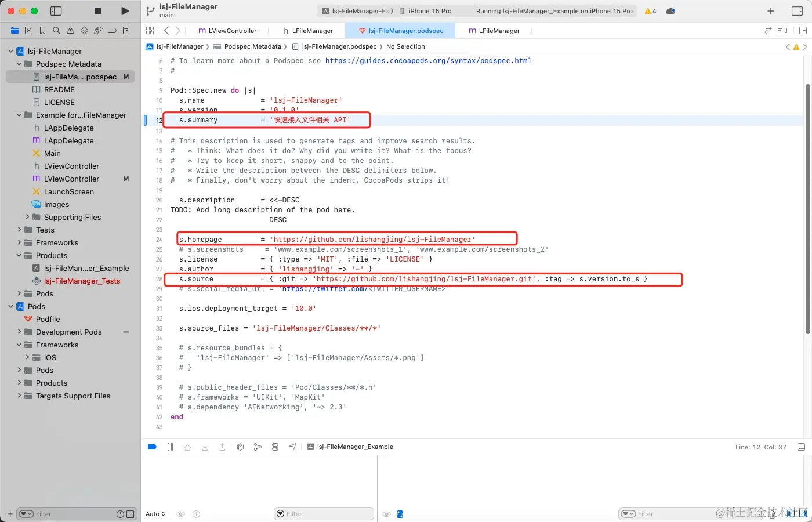
Task: Click the 4 warnings indicator
Action: [650, 11]
